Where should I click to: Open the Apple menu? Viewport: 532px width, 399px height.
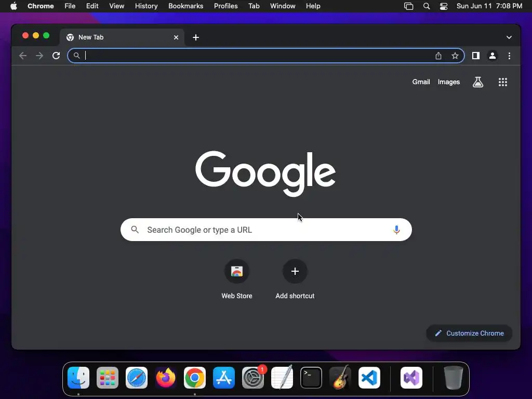14,6
